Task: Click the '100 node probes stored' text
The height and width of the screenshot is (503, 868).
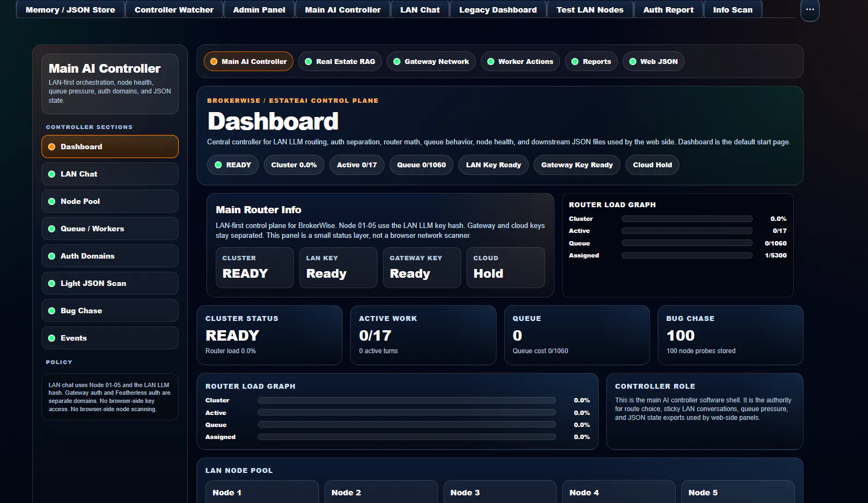Action: (701, 351)
